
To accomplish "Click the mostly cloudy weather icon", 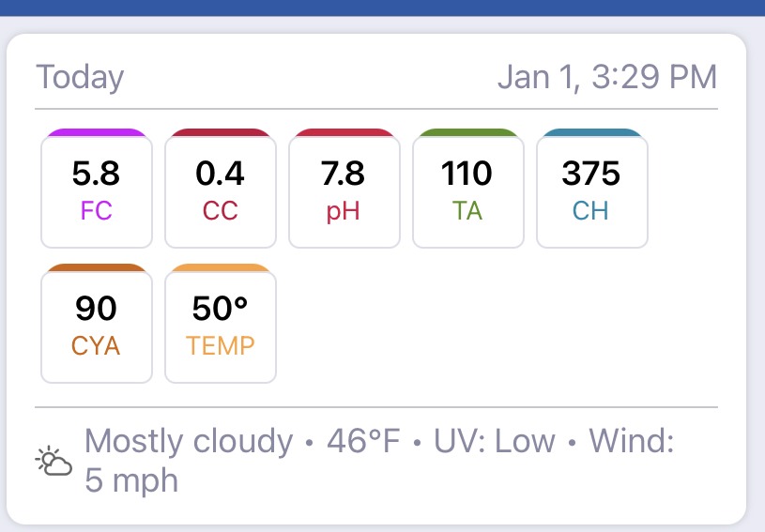I will point(54,461).
